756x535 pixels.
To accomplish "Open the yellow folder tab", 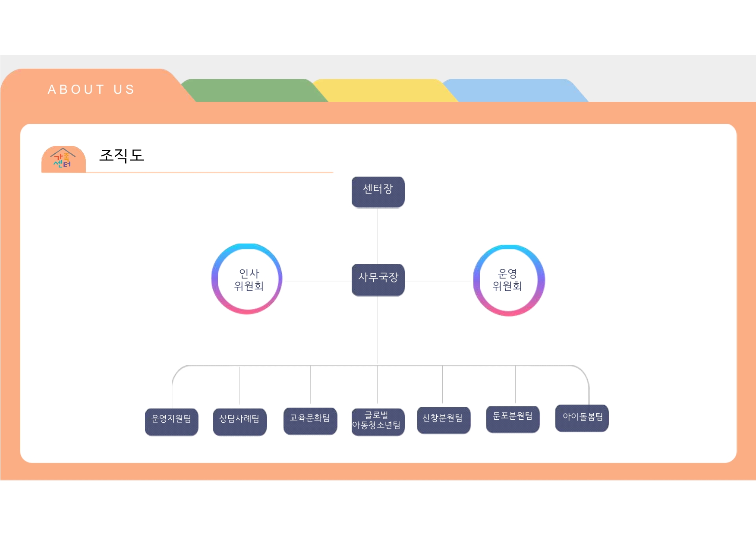I will coord(384,90).
